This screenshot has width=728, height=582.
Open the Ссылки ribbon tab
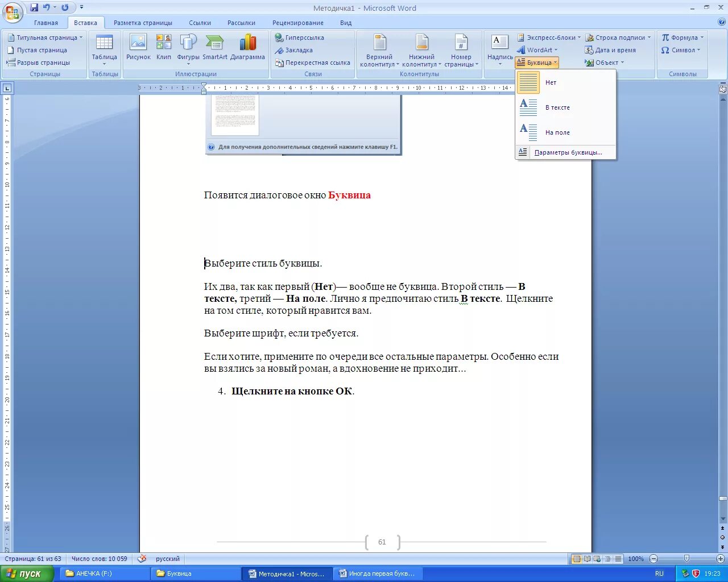point(200,23)
